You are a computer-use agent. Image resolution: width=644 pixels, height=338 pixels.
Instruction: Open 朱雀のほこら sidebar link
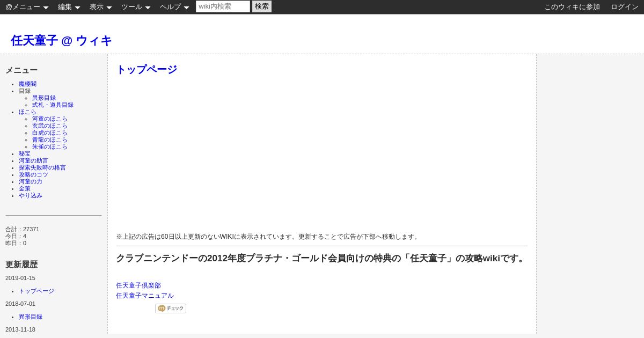click(x=50, y=147)
